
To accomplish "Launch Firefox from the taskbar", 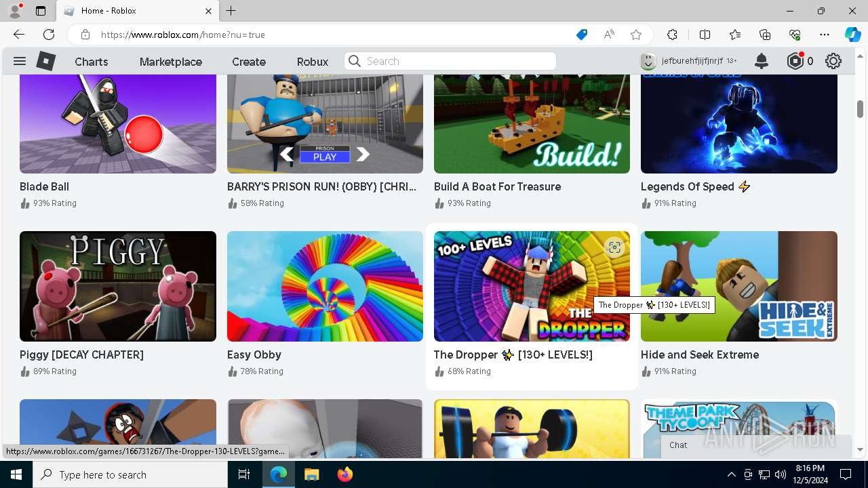I will coord(344,474).
